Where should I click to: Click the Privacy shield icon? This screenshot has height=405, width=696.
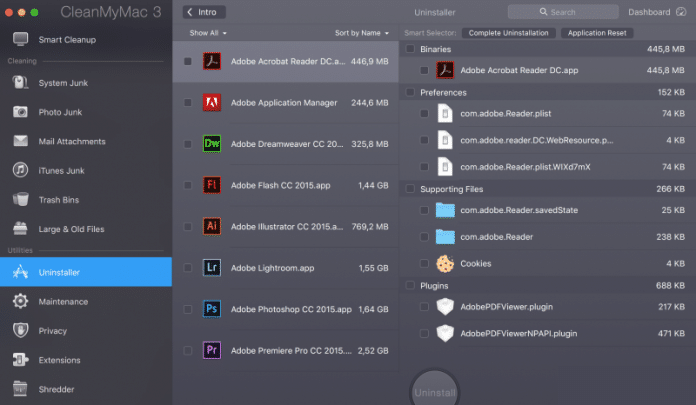click(x=20, y=330)
